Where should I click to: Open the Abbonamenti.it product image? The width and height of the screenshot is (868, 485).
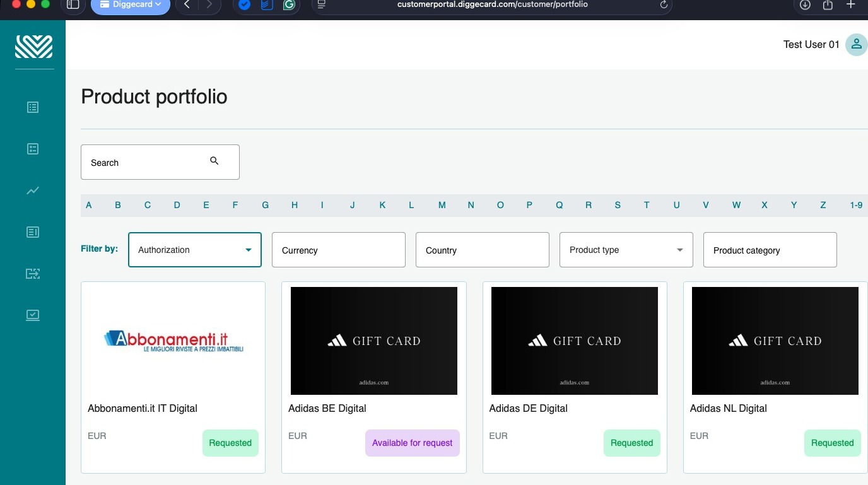(x=173, y=341)
